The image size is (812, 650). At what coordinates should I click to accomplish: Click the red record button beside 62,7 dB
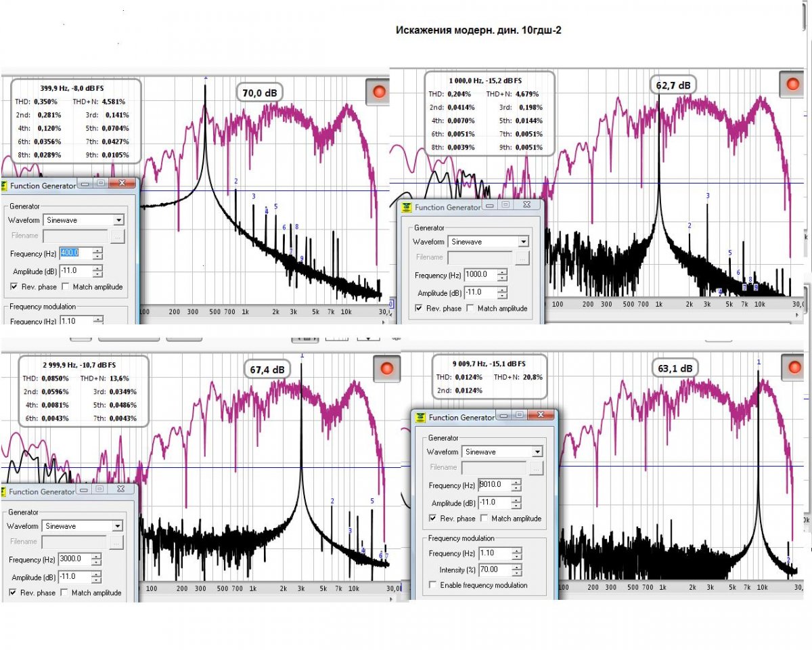click(792, 85)
